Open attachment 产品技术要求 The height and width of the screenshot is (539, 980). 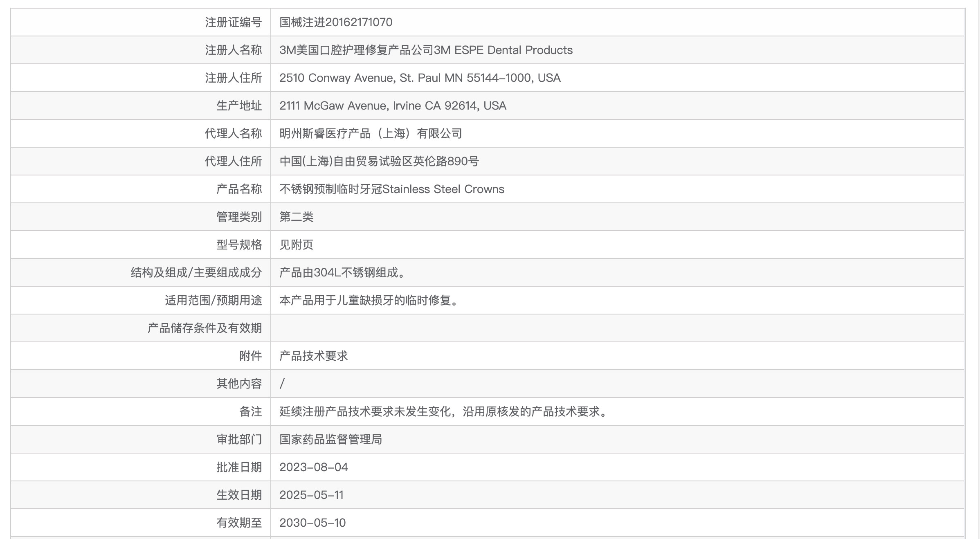pos(313,356)
